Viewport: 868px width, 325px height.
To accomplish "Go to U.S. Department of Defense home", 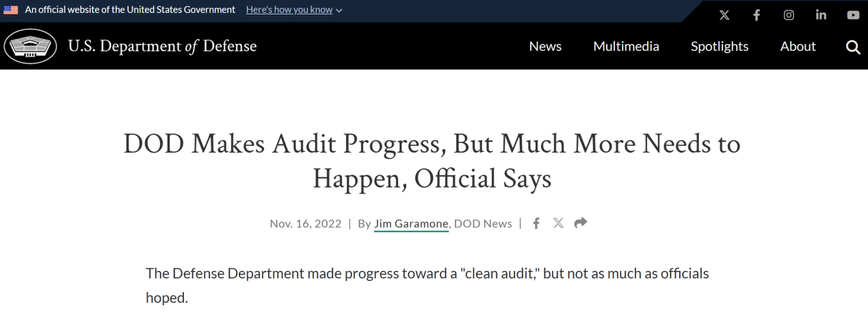I will (162, 47).
